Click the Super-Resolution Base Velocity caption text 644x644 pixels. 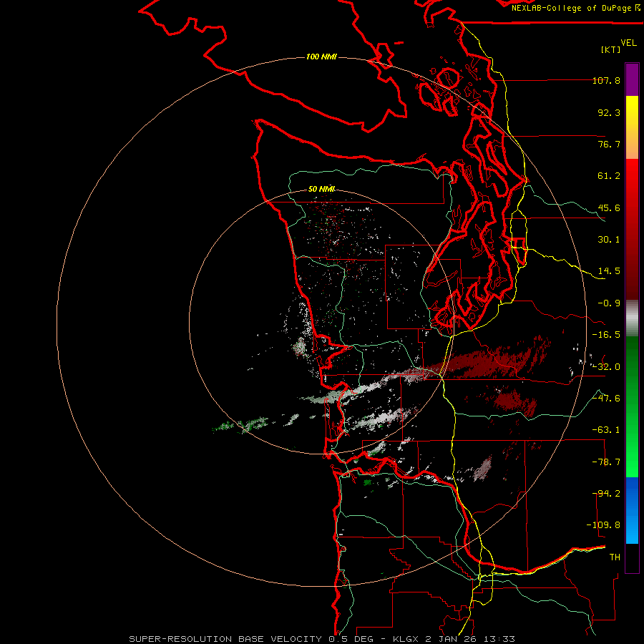point(321,639)
